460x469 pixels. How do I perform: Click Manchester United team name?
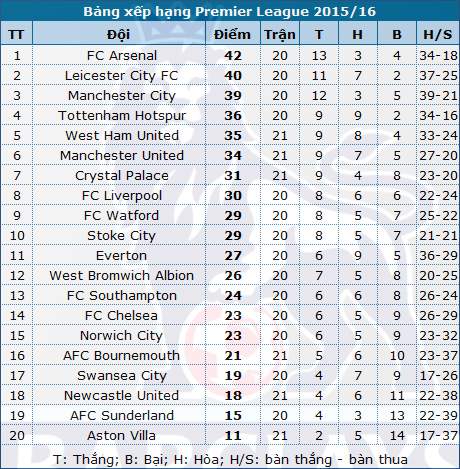tap(122, 156)
